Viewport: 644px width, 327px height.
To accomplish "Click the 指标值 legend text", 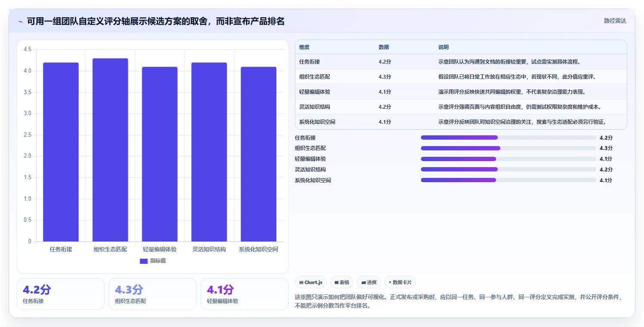I will point(158,261).
